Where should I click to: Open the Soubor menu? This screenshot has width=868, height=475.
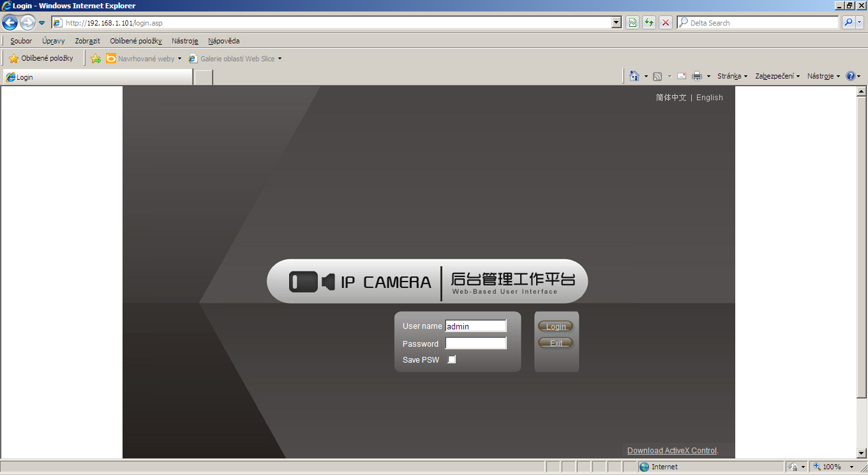[21, 41]
